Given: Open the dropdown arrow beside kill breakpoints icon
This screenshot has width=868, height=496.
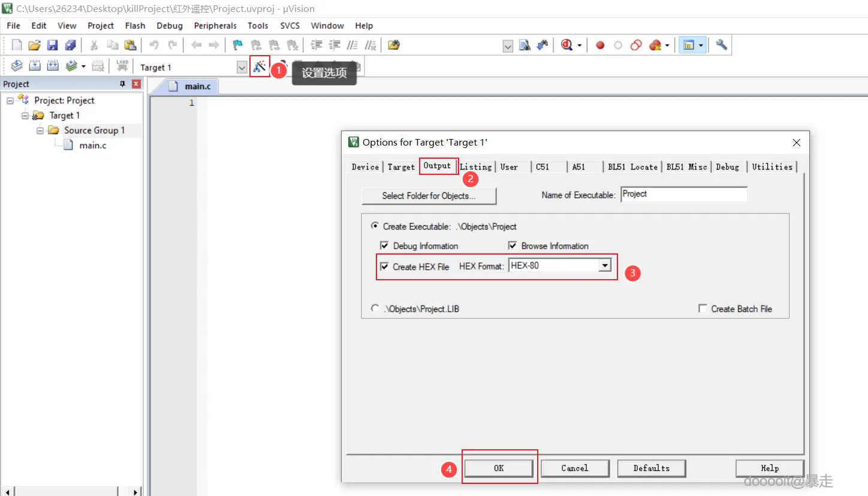Looking at the screenshot, I should pos(667,46).
